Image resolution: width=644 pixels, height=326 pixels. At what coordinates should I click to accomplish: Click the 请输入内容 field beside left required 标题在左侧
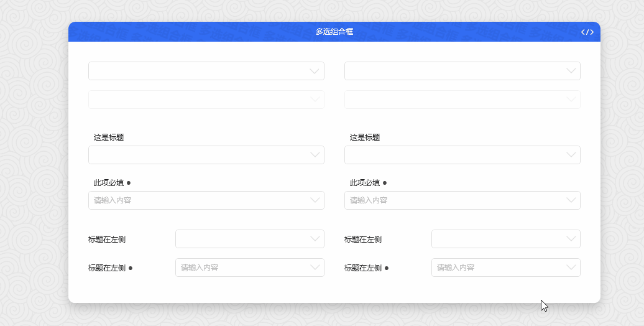[x=250, y=268]
